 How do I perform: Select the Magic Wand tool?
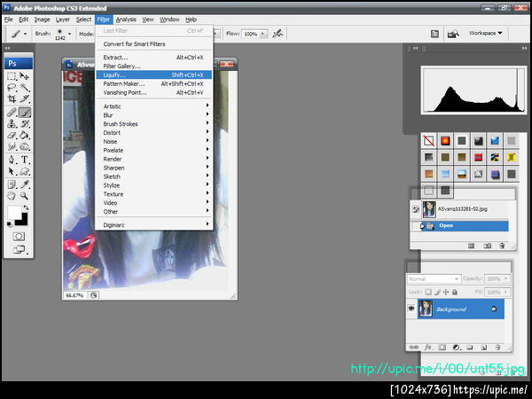coord(25,88)
